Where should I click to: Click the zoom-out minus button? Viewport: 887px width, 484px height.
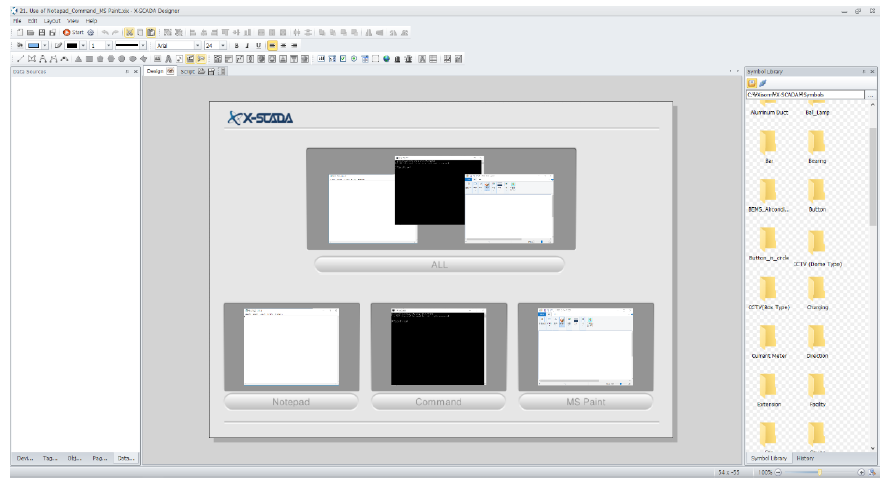click(x=778, y=472)
